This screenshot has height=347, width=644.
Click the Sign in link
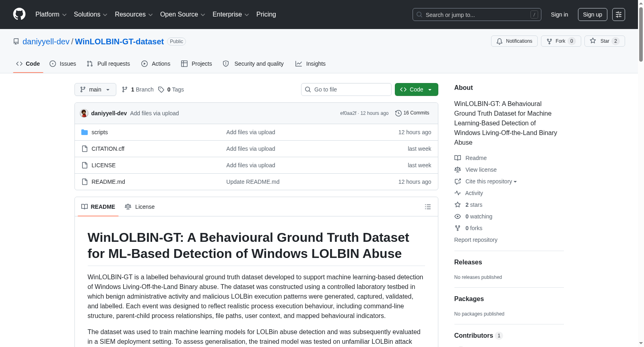[559, 15]
